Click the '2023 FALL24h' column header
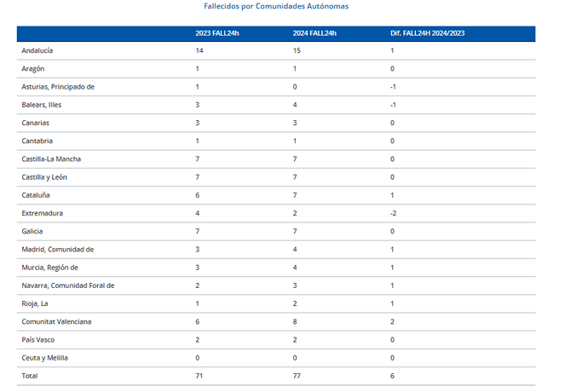 click(216, 33)
